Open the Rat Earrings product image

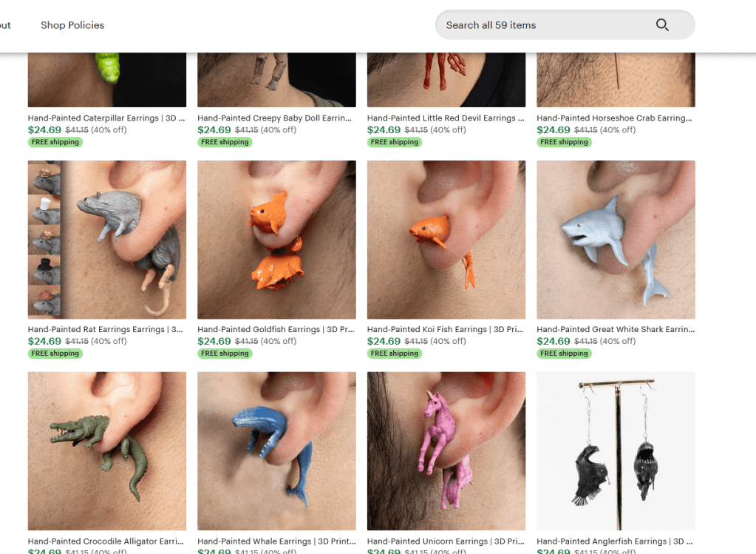107,240
